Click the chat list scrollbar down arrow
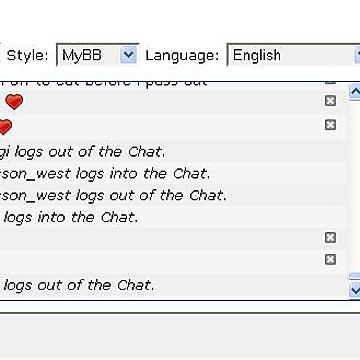Viewport: 360px width, 360px height. coord(354,290)
